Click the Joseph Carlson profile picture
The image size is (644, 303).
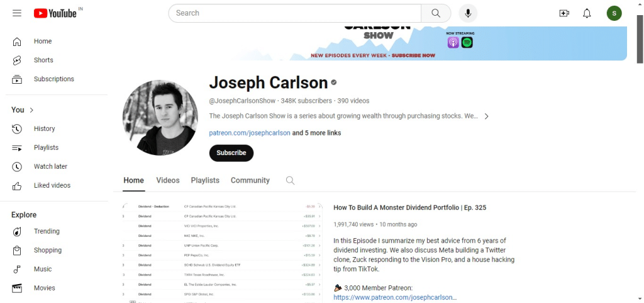pyautogui.click(x=160, y=118)
